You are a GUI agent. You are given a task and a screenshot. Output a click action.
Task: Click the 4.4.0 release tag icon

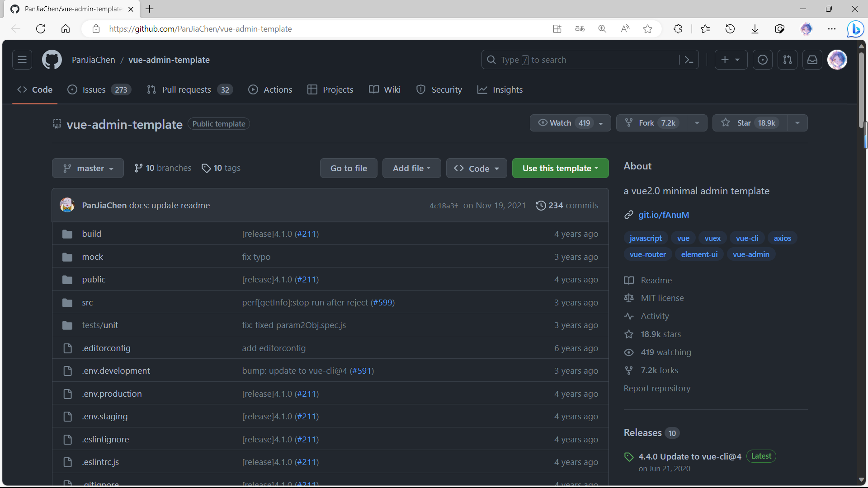tap(628, 457)
